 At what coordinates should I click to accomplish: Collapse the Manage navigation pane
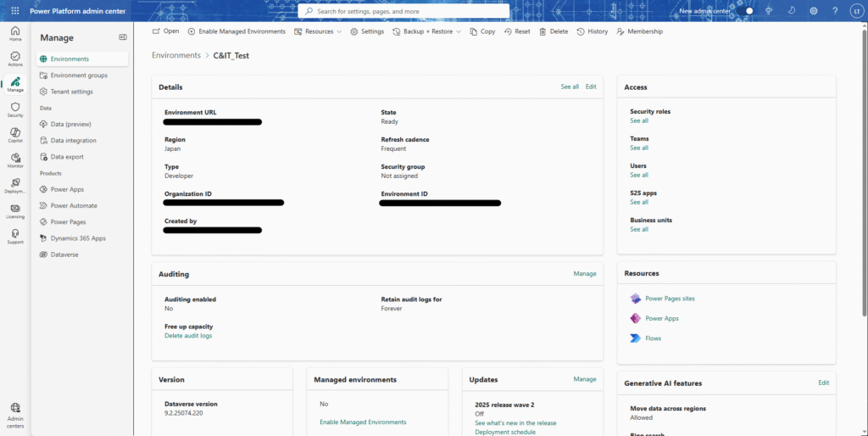123,37
